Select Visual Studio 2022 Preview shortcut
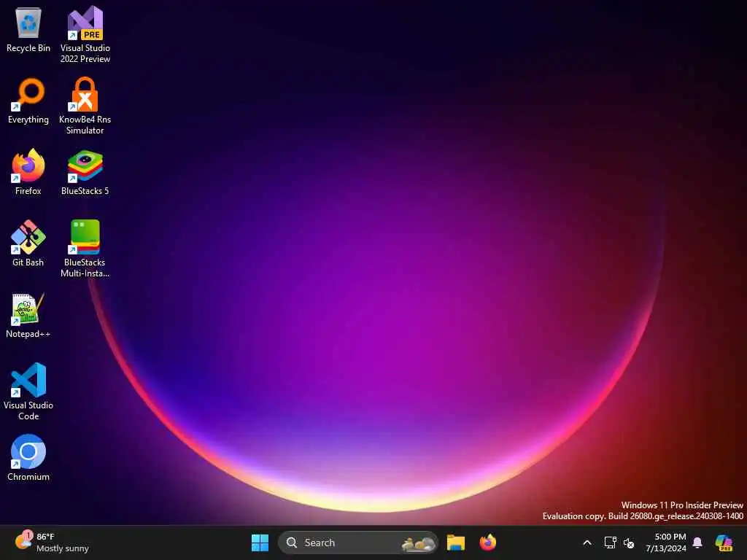 85,34
